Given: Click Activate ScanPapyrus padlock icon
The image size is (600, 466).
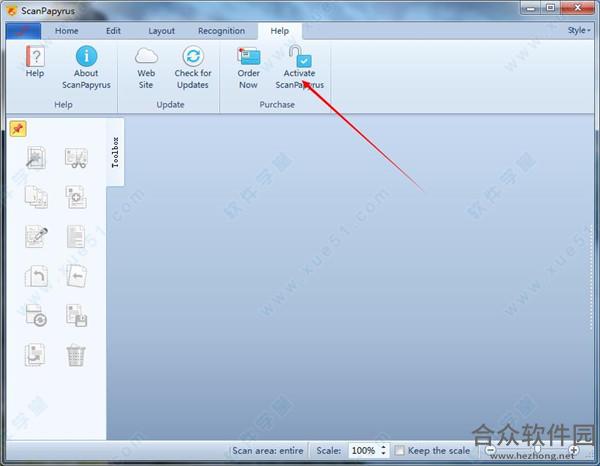Looking at the screenshot, I should click(300, 56).
